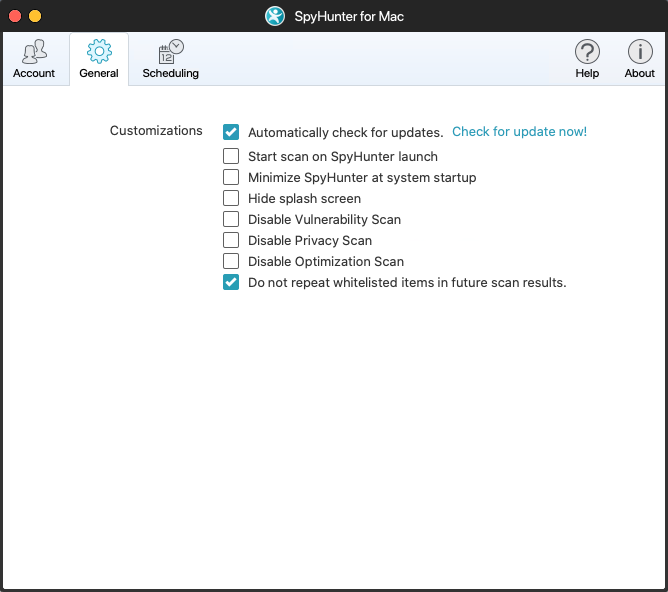This screenshot has width=668, height=592.
Task: Click the About info icon
Action: tap(640, 59)
